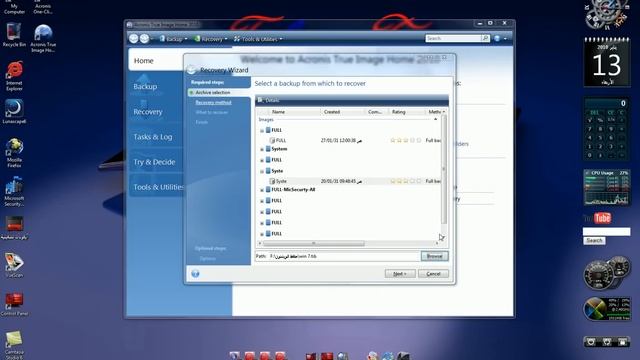Click the Archive selection wizard step
The width and height of the screenshot is (640, 360).
[213, 93]
